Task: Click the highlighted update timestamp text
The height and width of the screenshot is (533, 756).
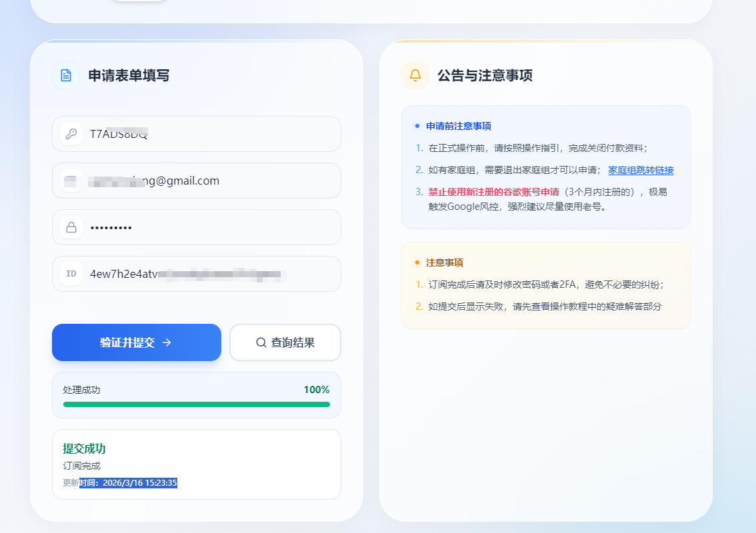Action: click(x=128, y=483)
